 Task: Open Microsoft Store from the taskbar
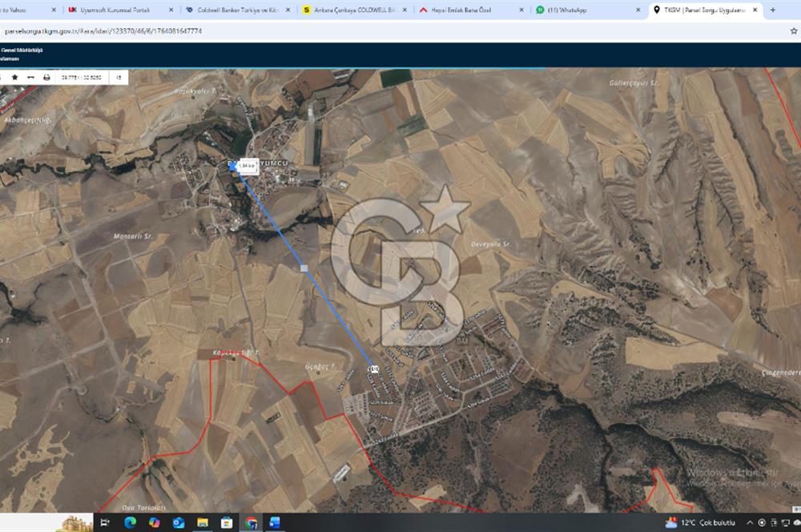(x=227, y=522)
